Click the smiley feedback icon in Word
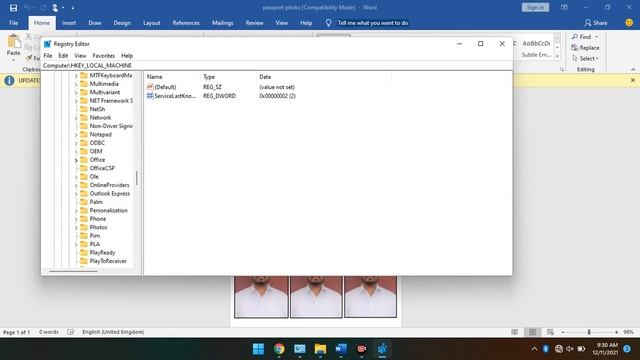Screen dimensions: 640x360 pos(629,23)
